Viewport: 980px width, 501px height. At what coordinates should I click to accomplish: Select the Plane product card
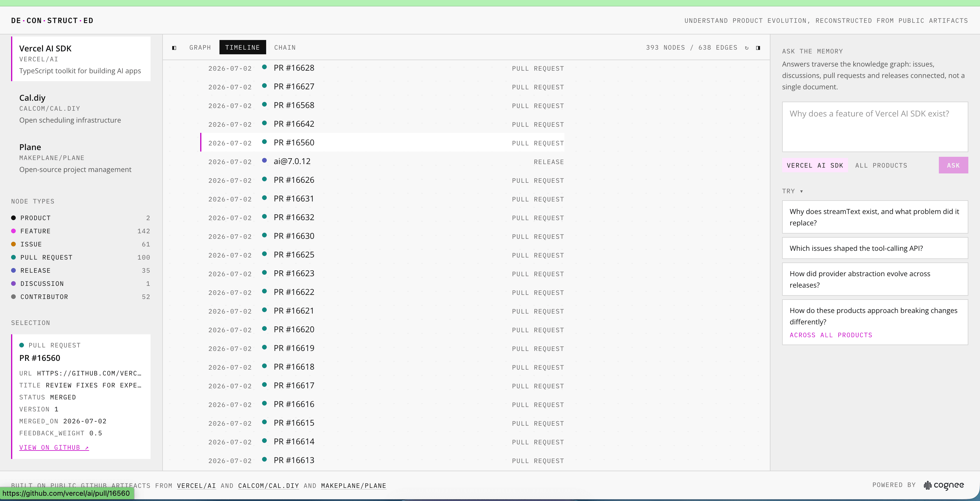click(x=81, y=158)
